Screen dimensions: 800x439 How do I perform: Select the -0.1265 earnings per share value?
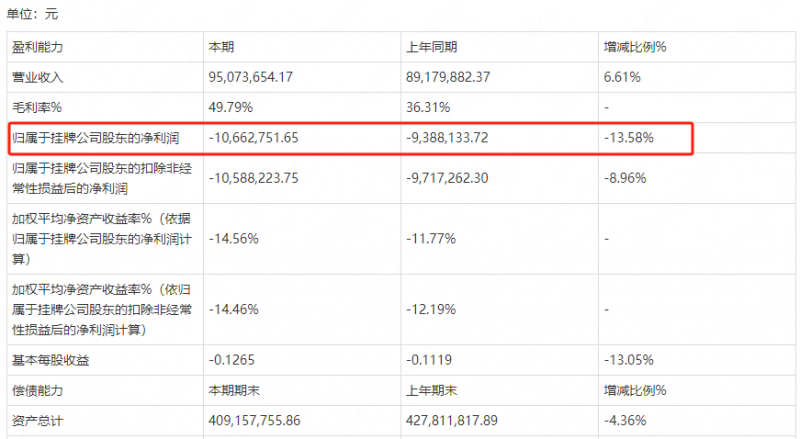pos(232,360)
